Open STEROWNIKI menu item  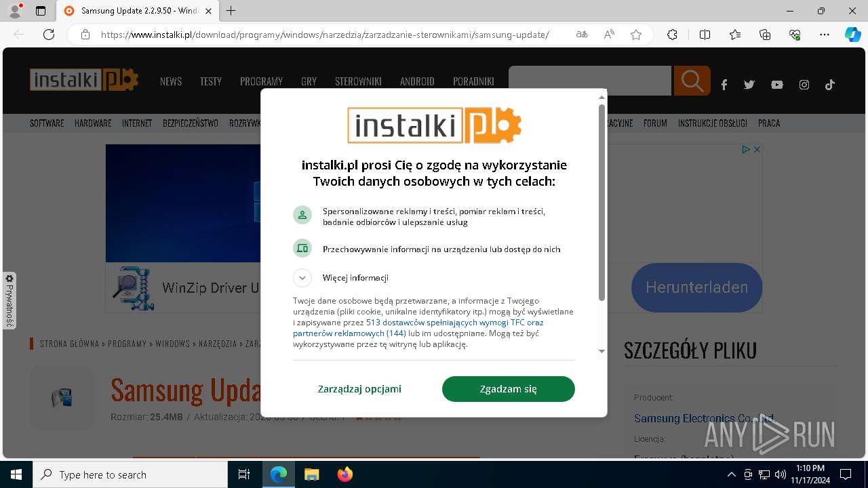point(358,81)
